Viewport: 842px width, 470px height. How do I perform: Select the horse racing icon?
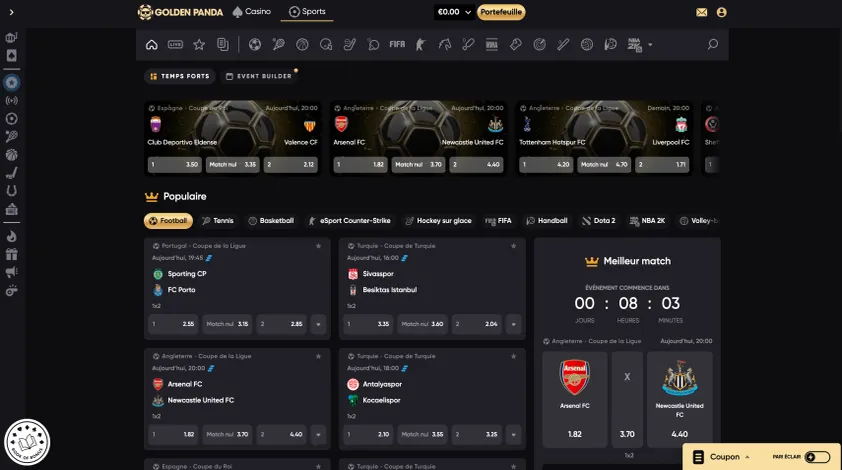click(445, 45)
